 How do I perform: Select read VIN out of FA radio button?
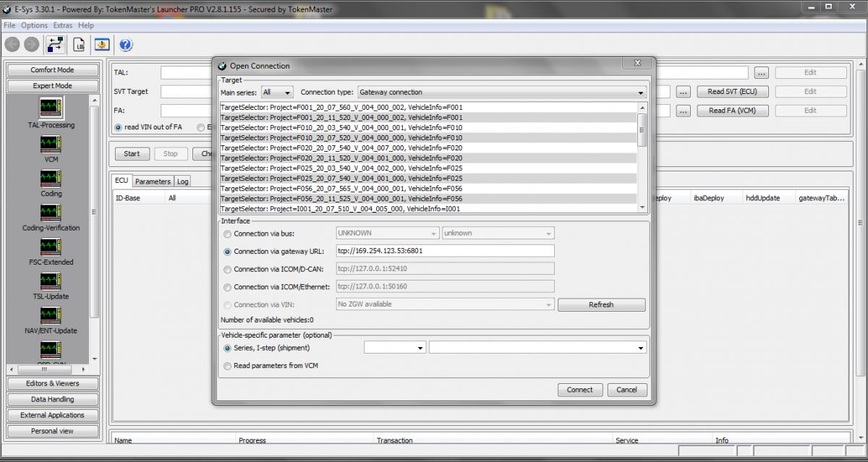pos(119,127)
